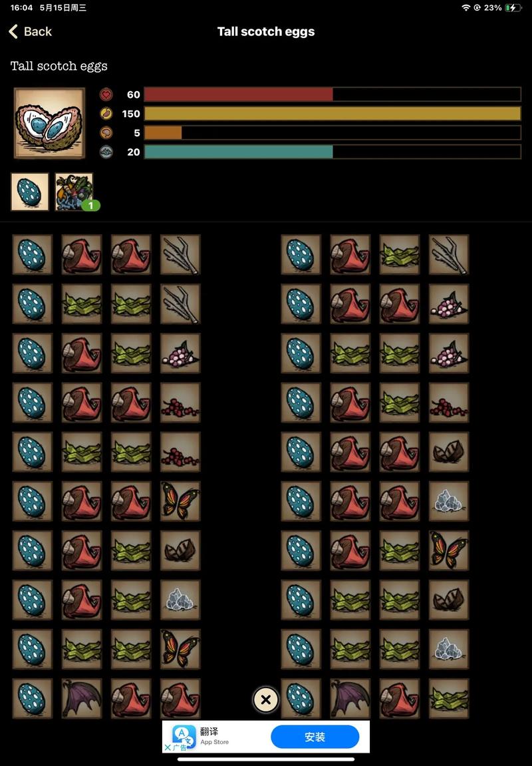Close the ad with the X button

pos(266,699)
